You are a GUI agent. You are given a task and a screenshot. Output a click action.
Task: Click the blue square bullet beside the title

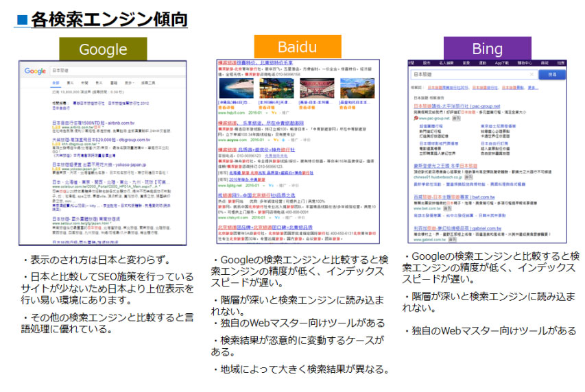[x=23, y=19]
